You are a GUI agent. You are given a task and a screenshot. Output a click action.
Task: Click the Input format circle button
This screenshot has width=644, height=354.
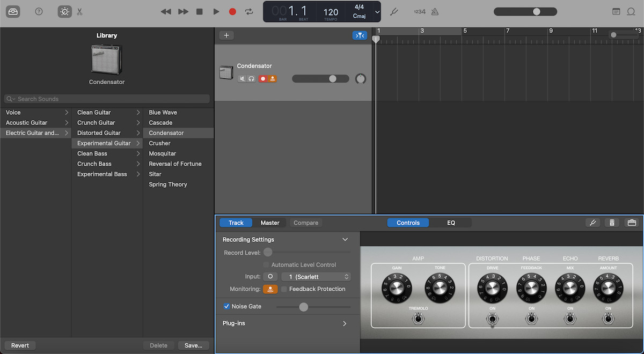pos(270,277)
